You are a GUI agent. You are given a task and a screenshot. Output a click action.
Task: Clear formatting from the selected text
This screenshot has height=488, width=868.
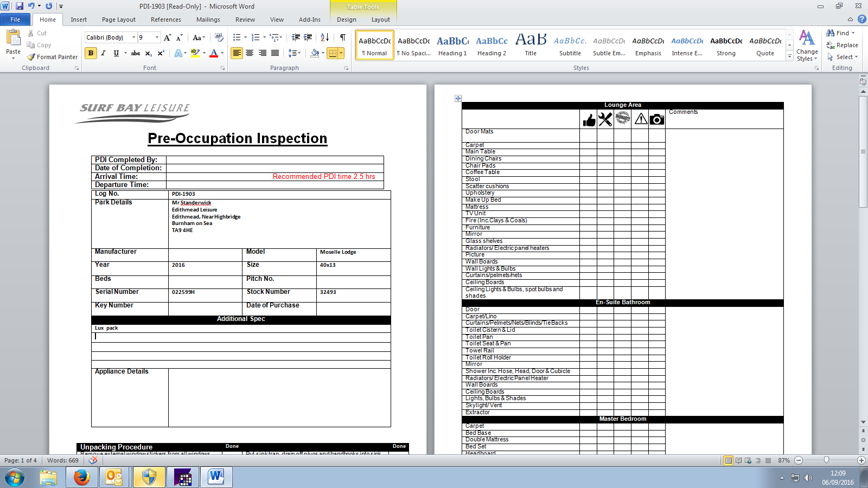pyautogui.click(x=219, y=37)
